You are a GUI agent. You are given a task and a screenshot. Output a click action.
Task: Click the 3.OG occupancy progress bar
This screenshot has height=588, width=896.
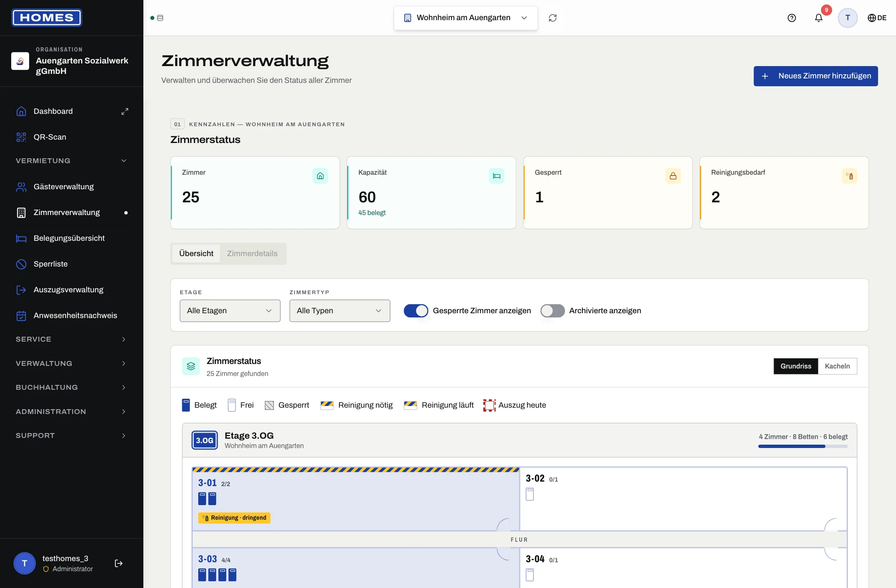(803, 447)
